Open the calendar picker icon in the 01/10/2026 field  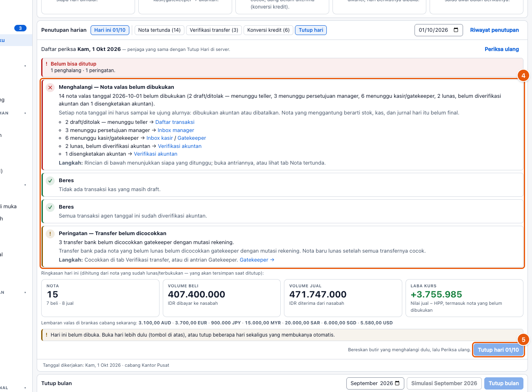coord(456,30)
